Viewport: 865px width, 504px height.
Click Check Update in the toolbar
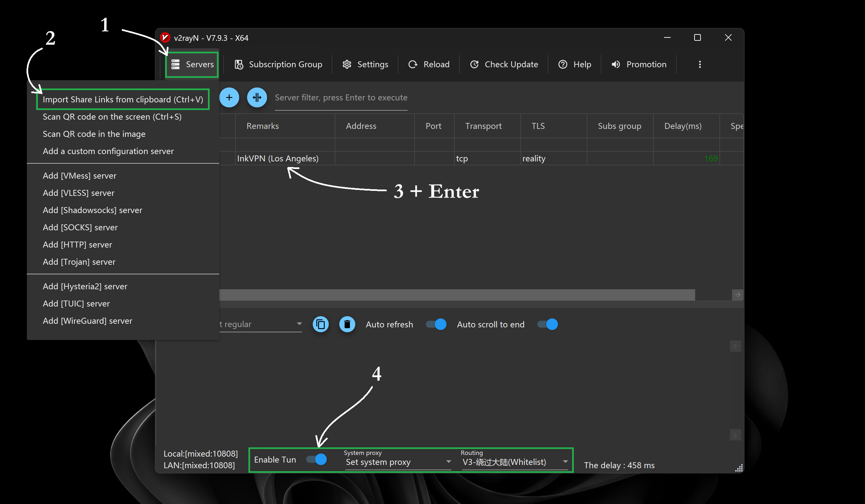coord(504,65)
